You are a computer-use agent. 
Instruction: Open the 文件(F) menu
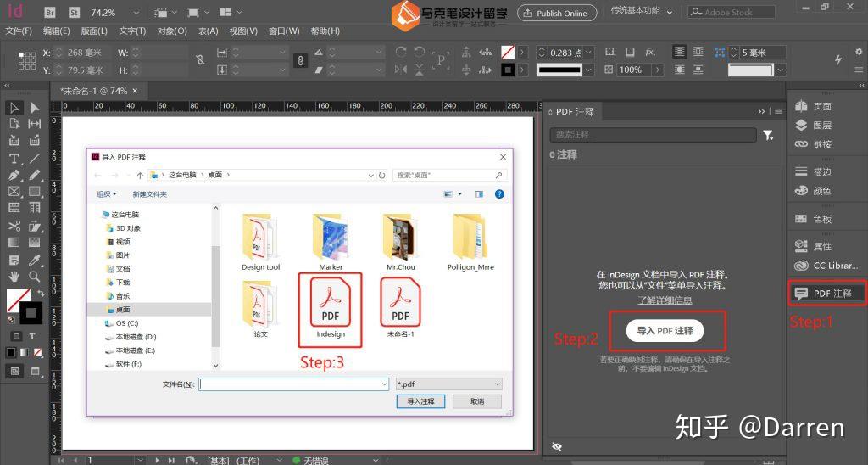[x=19, y=31]
